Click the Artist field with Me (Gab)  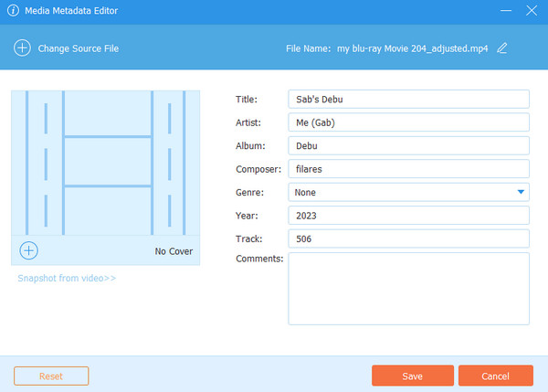pos(408,122)
